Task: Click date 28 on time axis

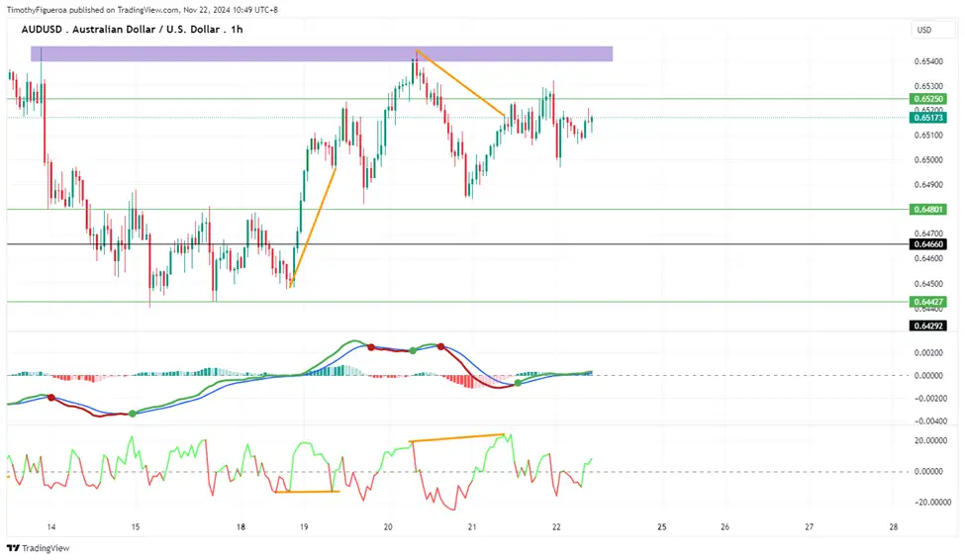Action: (894, 526)
